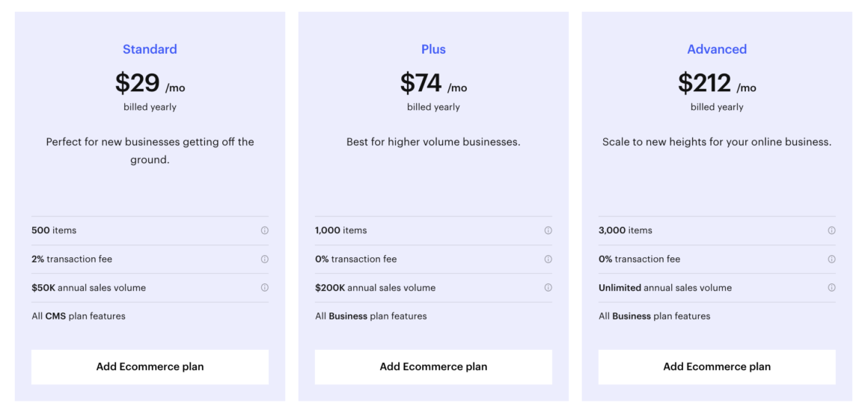Open info icon next to $50K annual sales volume
The height and width of the screenshot is (412, 868).
click(x=265, y=288)
